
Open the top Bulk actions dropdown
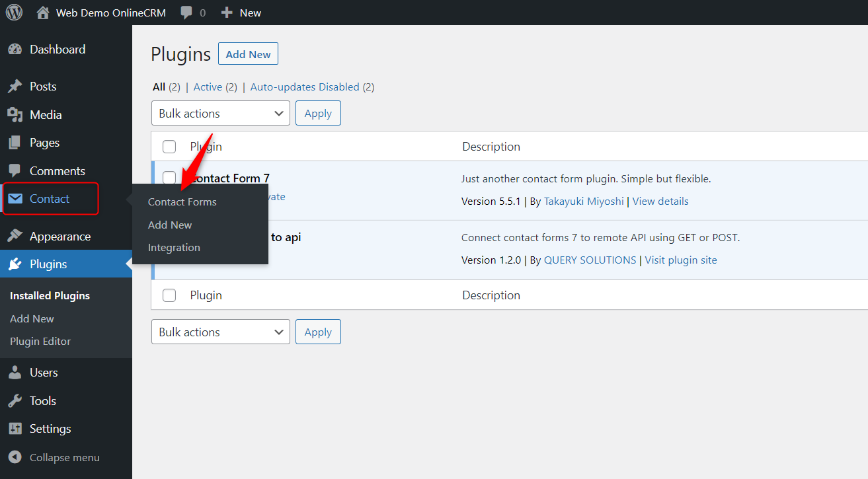[x=220, y=113]
